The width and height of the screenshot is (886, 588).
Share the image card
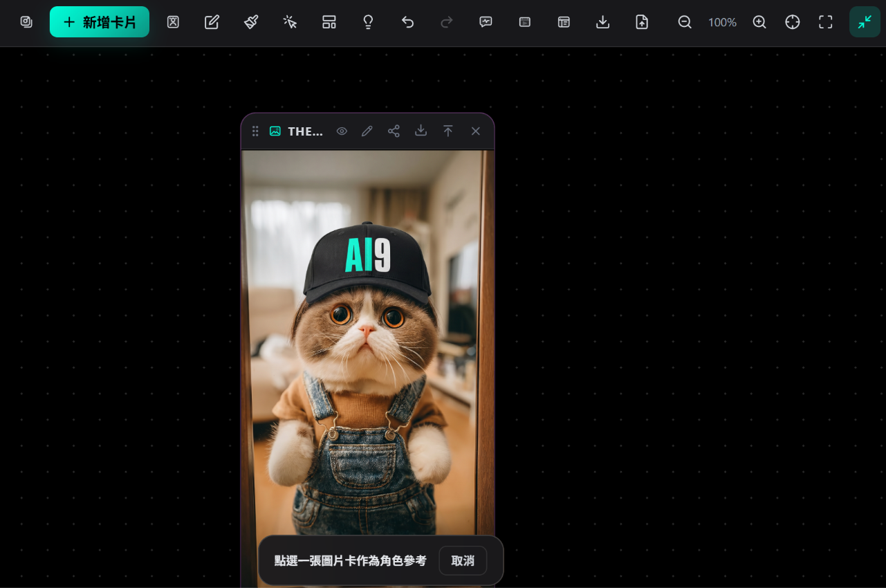tap(394, 131)
